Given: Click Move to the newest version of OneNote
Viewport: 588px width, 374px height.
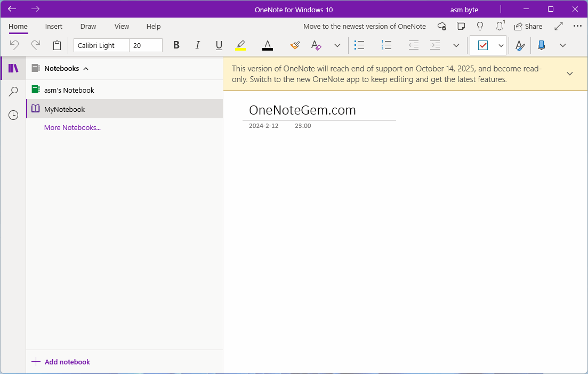Looking at the screenshot, I should [x=365, y=26].
